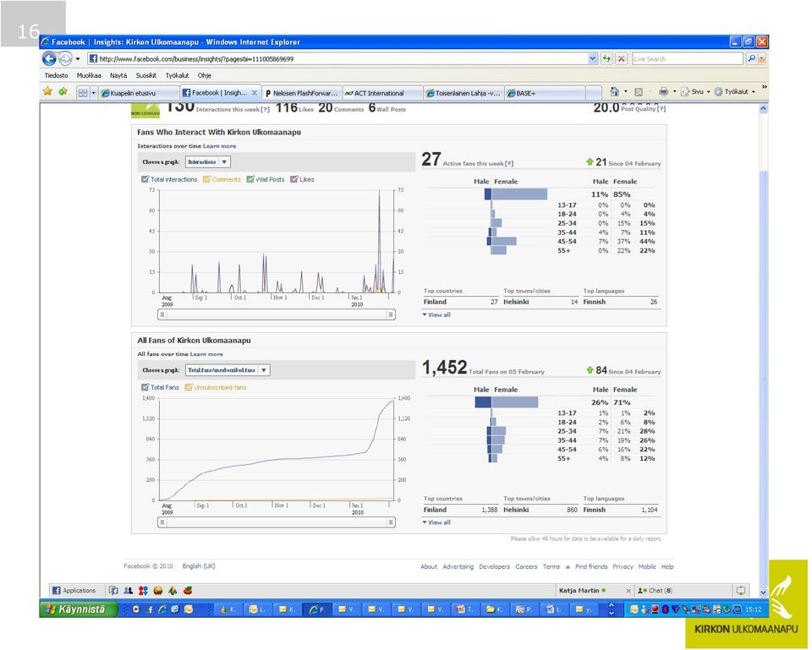Toggle the Total Fans checkbox
This screenshot has width=812, height=650.
(x=145, y=388)
